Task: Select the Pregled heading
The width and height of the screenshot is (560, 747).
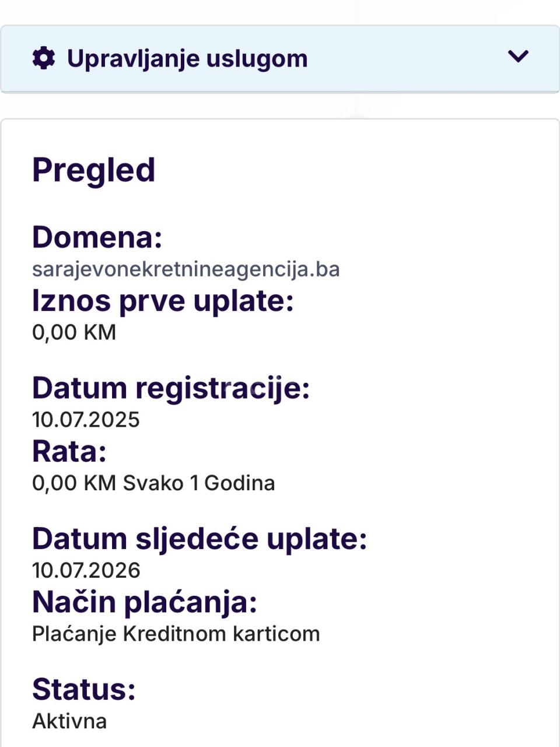Action: 94,170
